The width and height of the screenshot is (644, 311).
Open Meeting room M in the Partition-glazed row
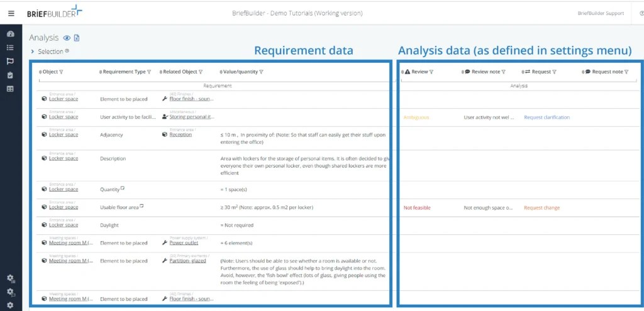coord(71,261)
